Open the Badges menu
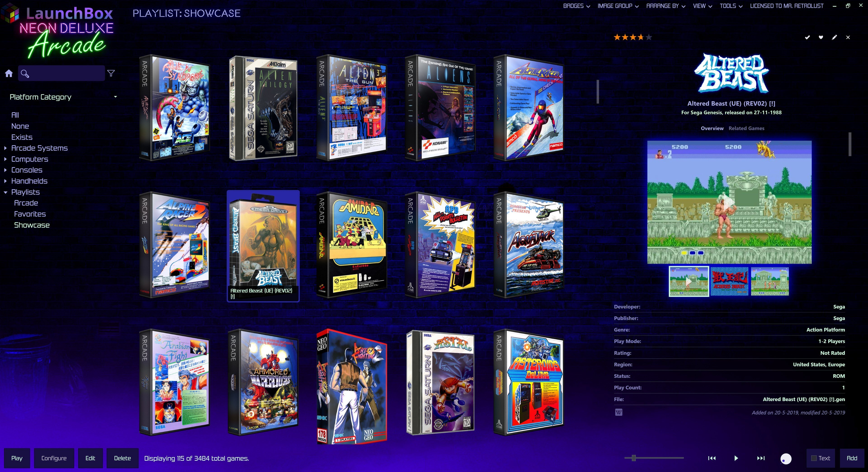 (x=576, y=6)
